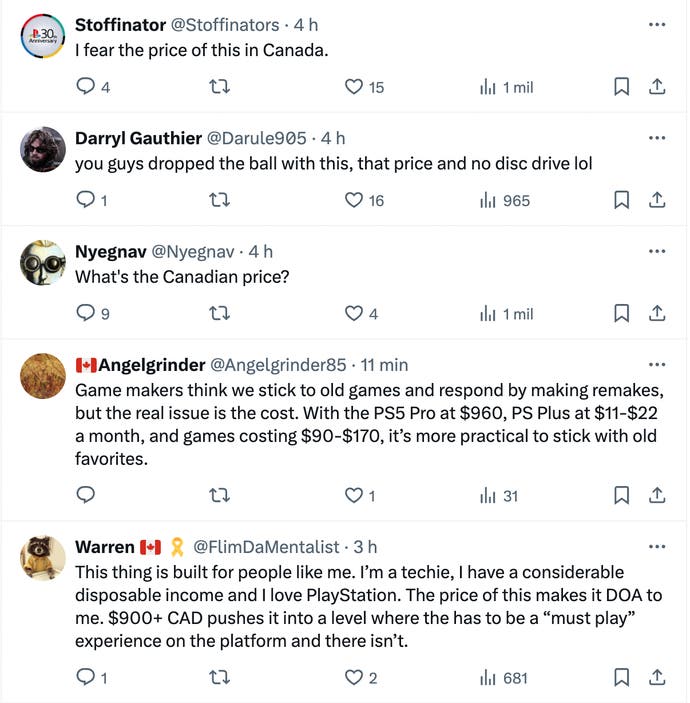Like Angelgrinder's tweet about costs

[353, 495]
